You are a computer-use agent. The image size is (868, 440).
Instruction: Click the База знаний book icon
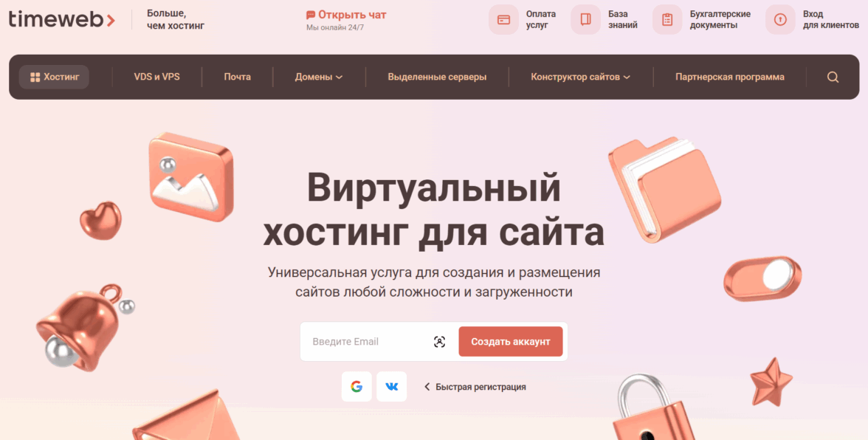pos(585,20)
